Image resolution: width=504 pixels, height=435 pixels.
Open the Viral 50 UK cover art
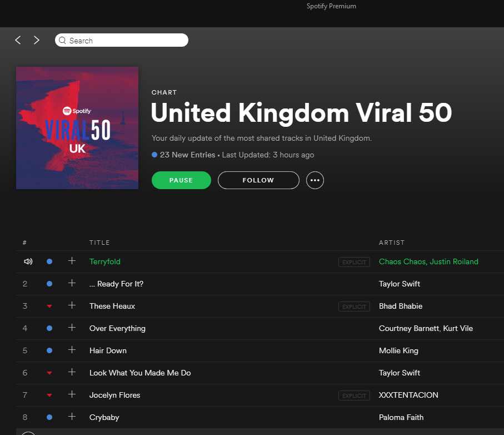[x=77, y=128]
